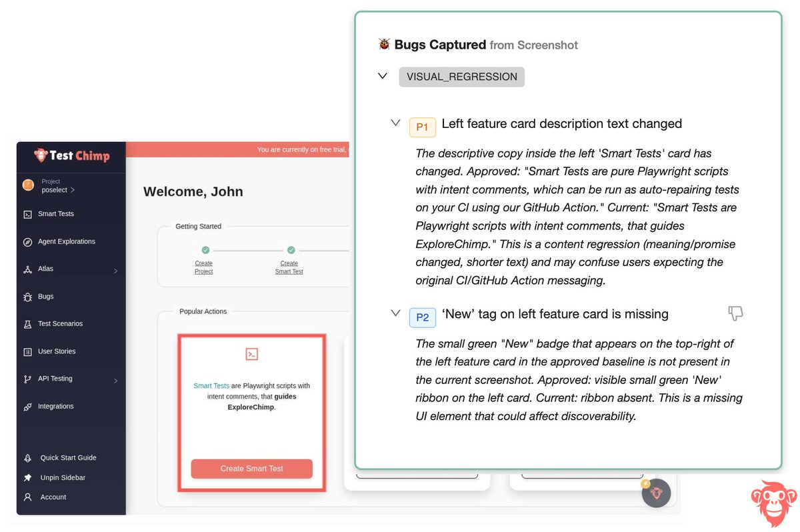Click the Create Project completed checkmark

205,250
